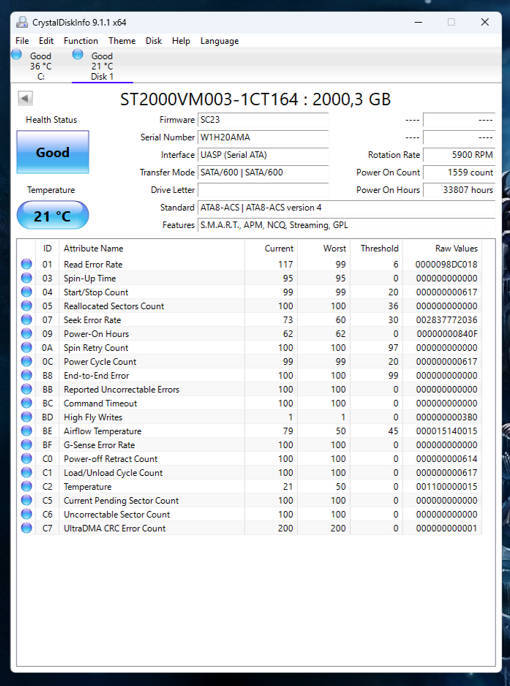Screen dimensions: 510x686
Task: Click the status orb for Read Error Rate
Action: tap(27, 264)
